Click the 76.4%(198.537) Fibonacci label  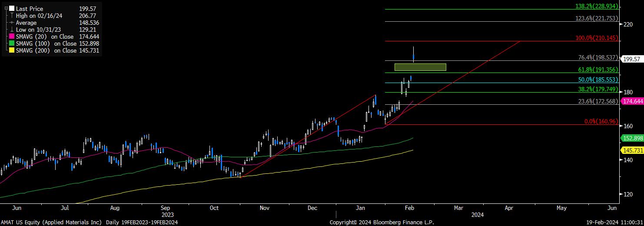coord(598,57)
